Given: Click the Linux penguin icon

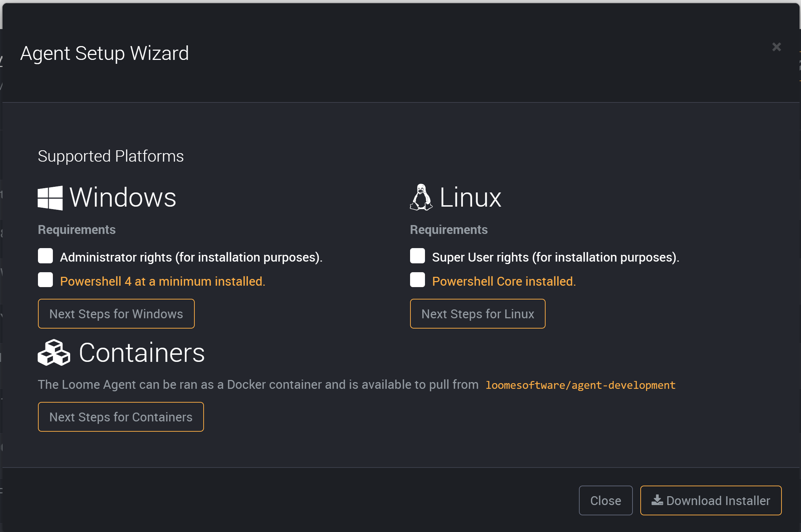Looking at the screenshot, I should [x=421, y=197].
